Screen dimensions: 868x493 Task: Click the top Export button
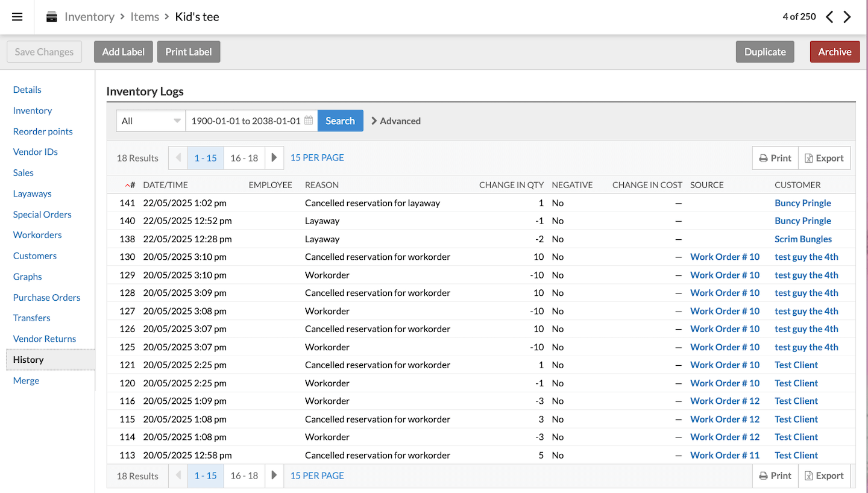point(825,158)
